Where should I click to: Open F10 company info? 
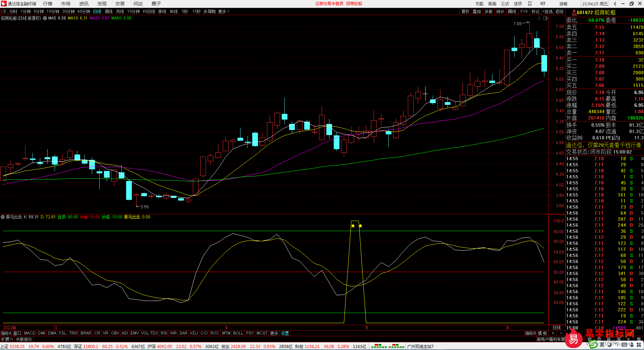pyautogui.click(x=524, y=11)
